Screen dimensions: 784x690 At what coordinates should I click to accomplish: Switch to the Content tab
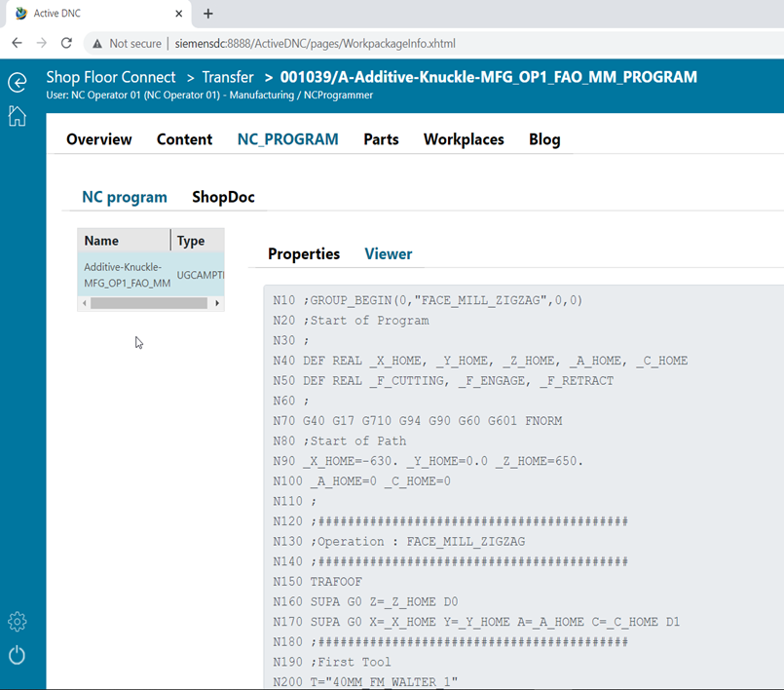click(184, 139)
